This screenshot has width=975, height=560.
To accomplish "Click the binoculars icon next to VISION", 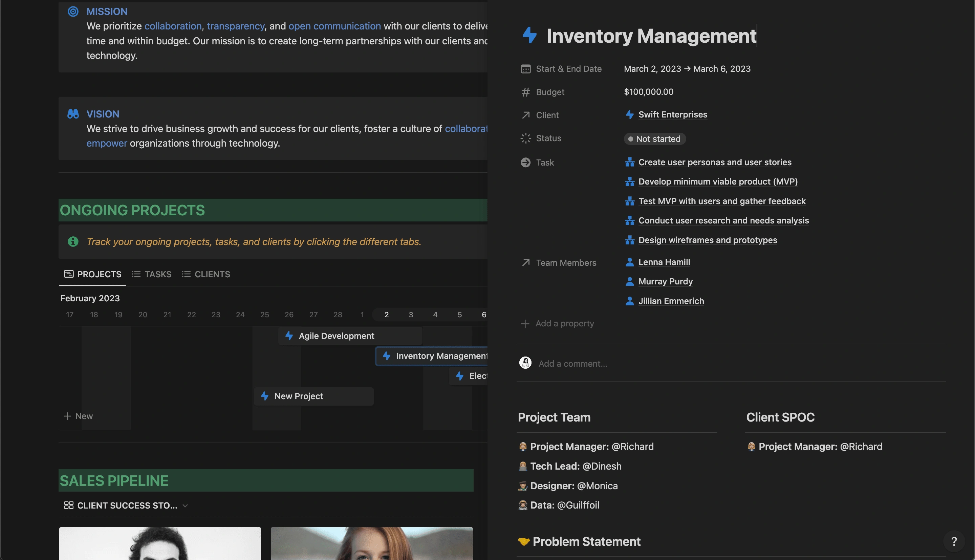I will (73, 114).
